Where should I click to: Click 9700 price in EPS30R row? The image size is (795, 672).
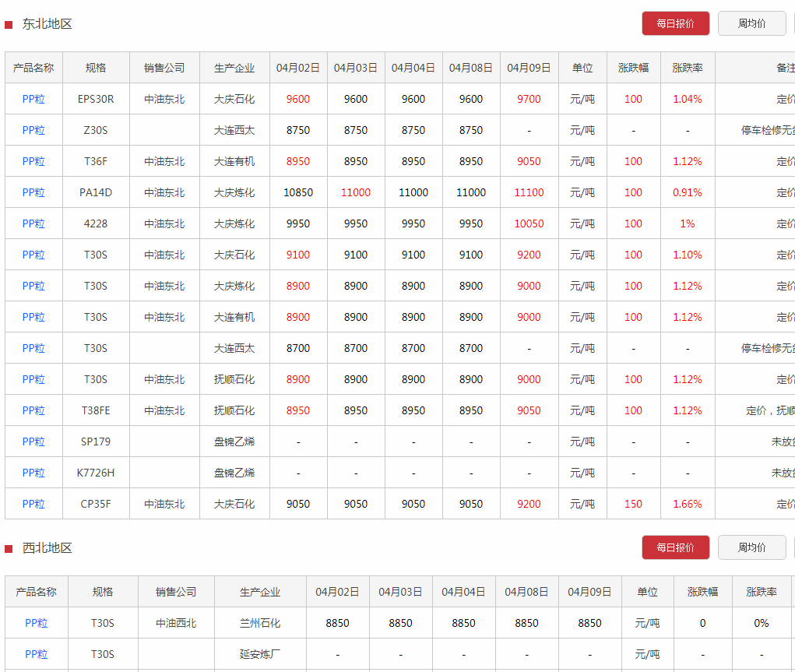click(529, 99)
